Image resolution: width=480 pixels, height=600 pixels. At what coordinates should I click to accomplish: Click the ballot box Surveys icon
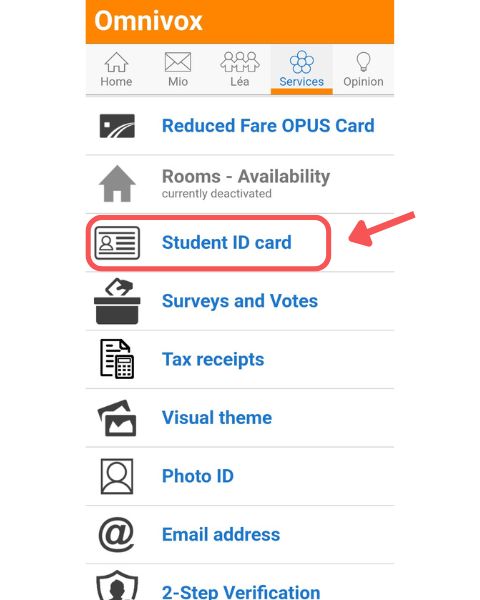click(117, 301)
